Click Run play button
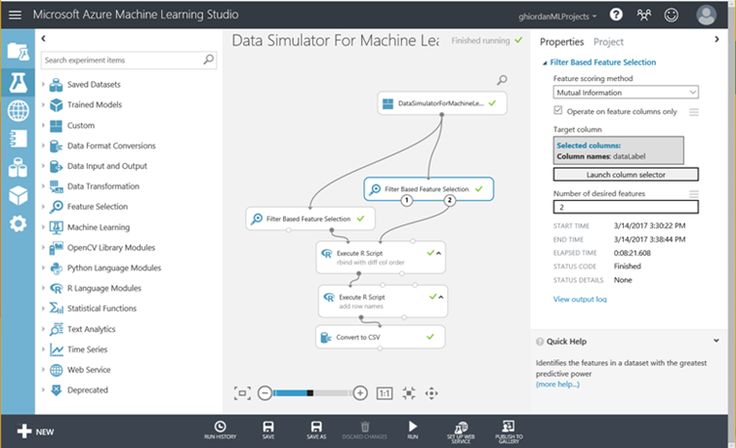736x448 pixels. (413, 430)
